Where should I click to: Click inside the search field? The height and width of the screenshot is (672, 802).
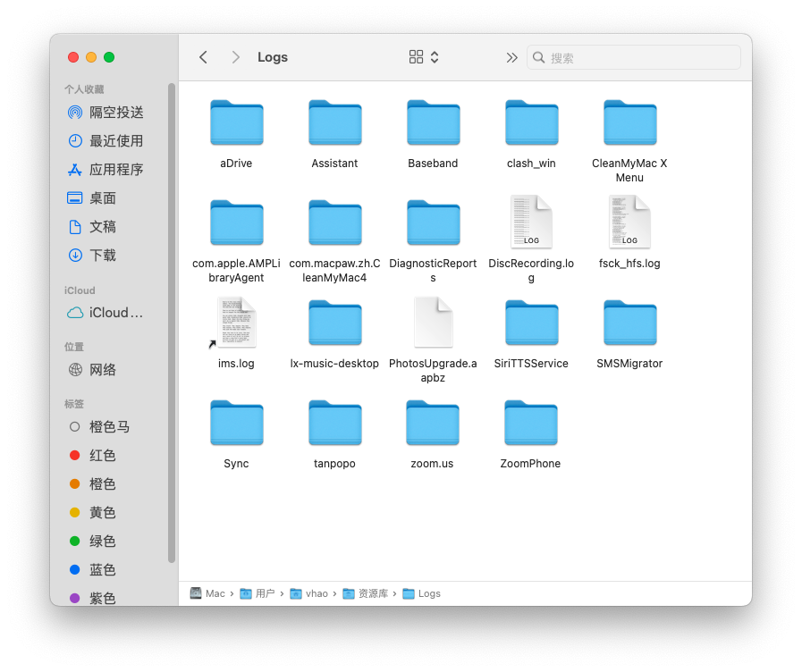click(635, 56)
